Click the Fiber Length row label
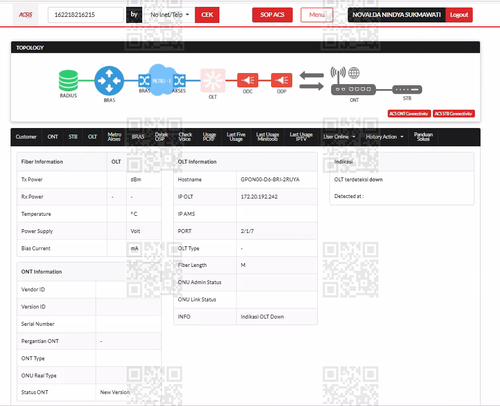The image size is (500, 406). click(192, 265)
